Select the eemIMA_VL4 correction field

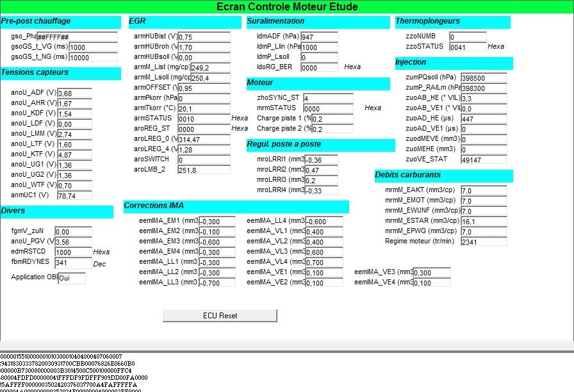(x=324, y=262)
